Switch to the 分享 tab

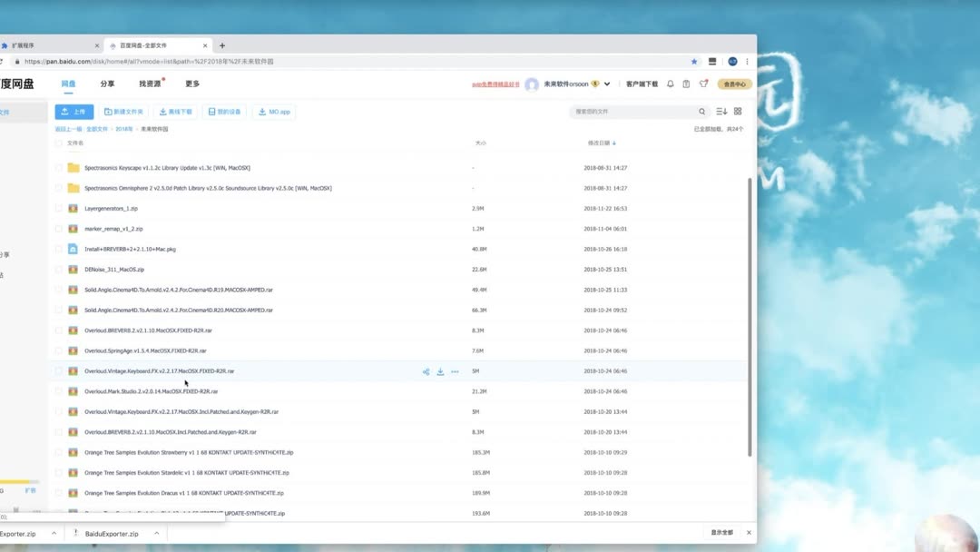coord(107,84)
